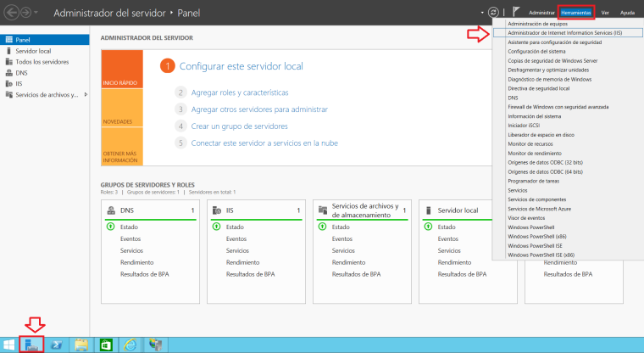Expand Servicios de archivos sidebar arrow
The width and height of the screenshot is (644, 353).
(x=86, y=94)
